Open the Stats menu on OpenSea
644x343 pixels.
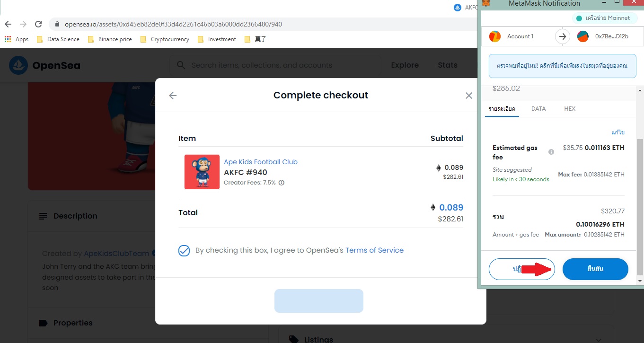coord(448,65)
